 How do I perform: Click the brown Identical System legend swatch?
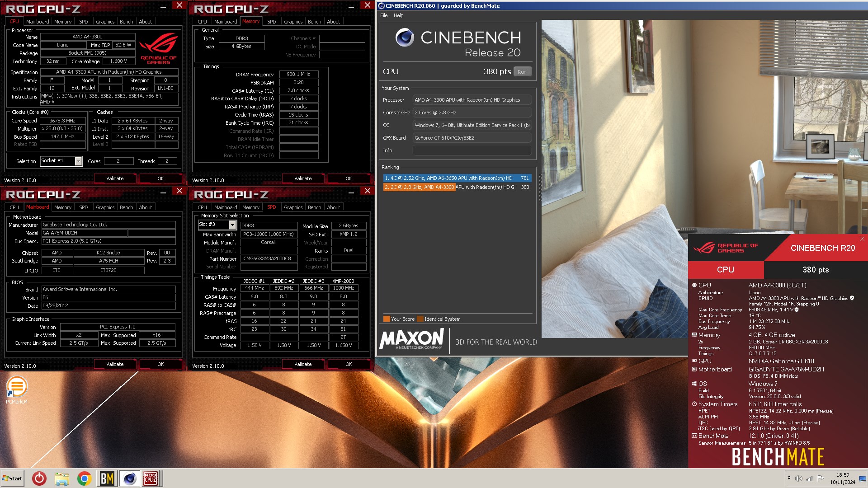coord(420,319)
